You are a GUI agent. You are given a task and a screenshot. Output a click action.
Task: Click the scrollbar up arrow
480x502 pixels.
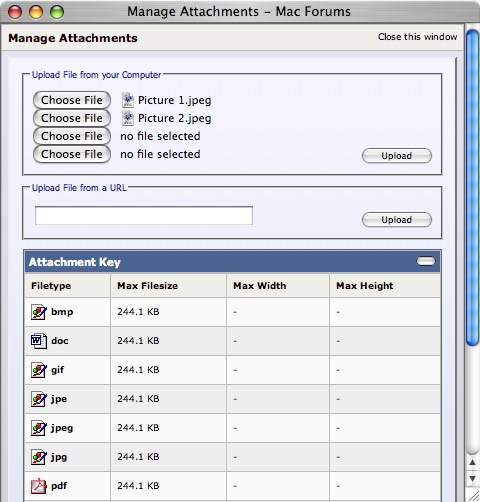click(x=473, y=462)
